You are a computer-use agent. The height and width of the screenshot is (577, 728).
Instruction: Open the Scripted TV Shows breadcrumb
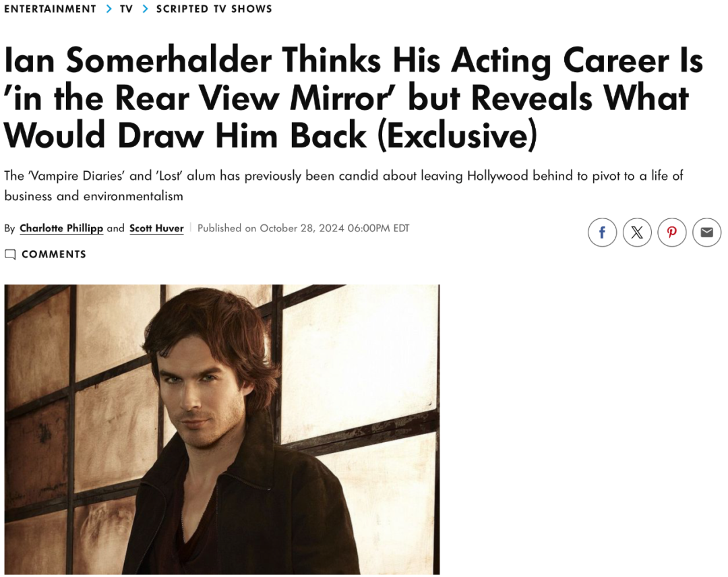pyautogui.click(x=214, y=9)
